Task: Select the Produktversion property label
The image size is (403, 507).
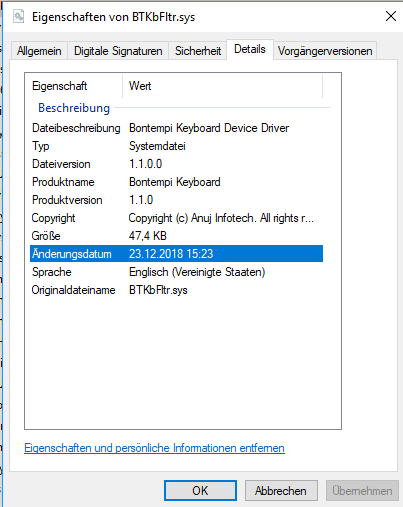Action: click(x=67, y=200)
